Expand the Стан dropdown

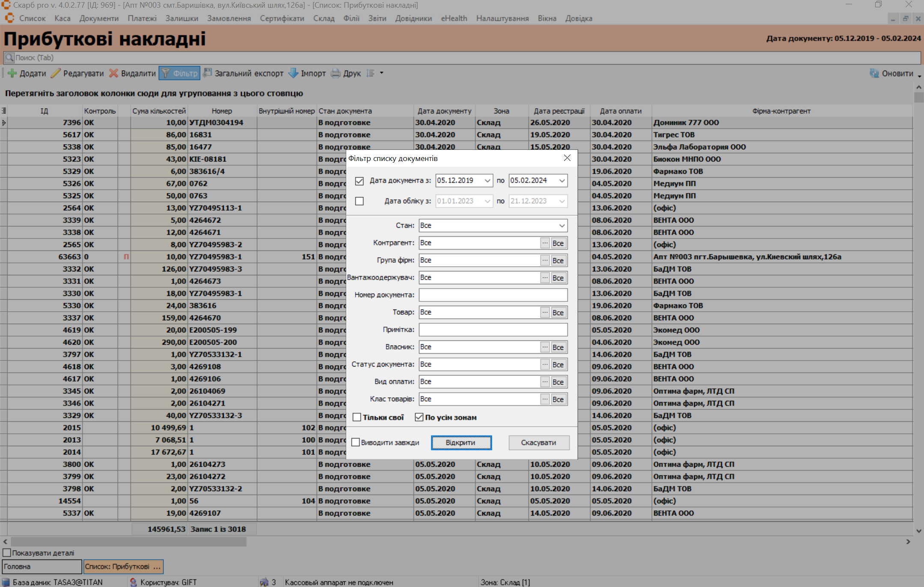click(562, 226)
